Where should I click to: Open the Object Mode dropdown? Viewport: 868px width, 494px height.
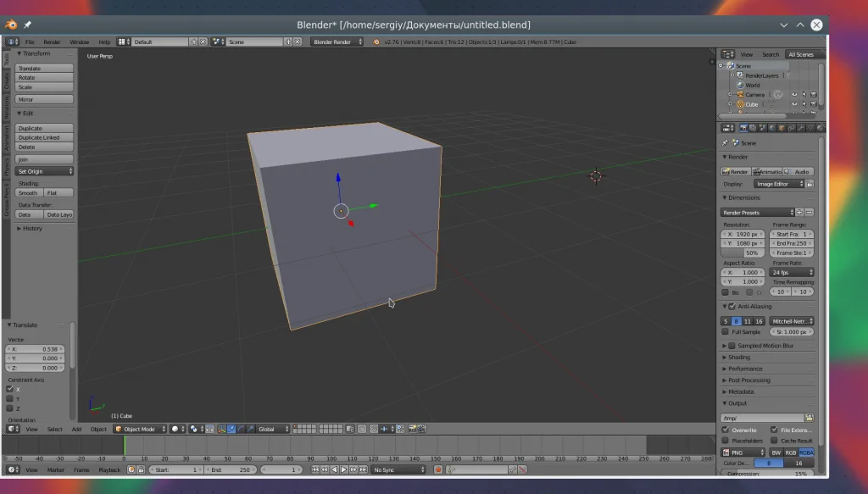click(x=139, y=429)
